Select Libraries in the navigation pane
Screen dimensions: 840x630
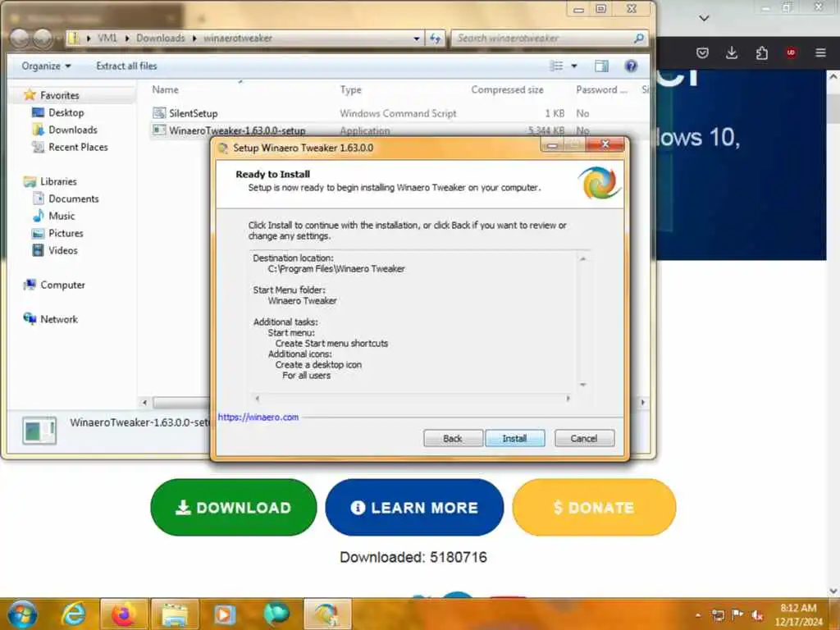coord(58,181)
